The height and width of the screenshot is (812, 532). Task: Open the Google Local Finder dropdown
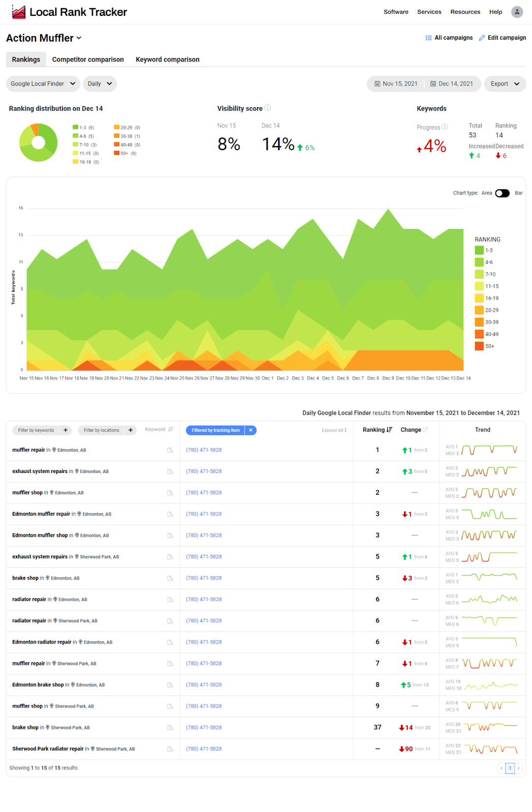click(x=43, y=84)
